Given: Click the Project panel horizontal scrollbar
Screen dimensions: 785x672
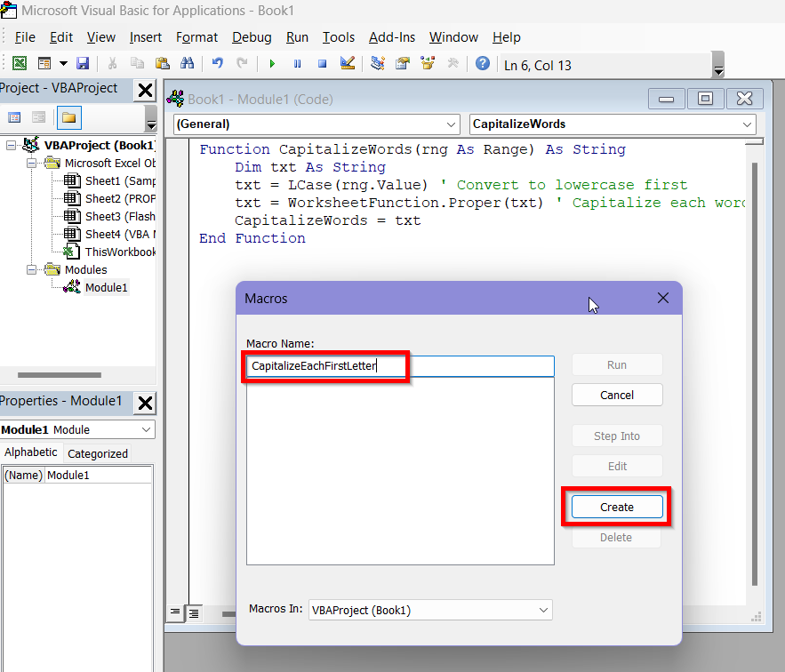Looking at the screenshot, I should tap(59, 375).
